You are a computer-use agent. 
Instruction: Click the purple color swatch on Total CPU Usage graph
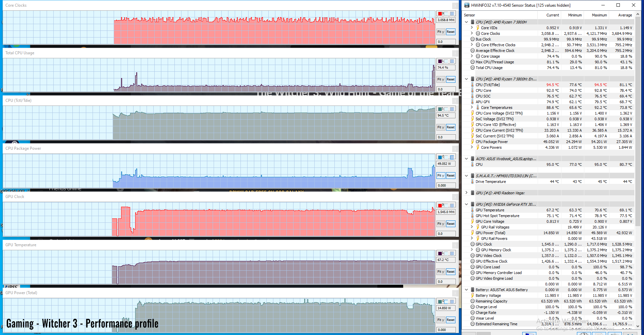[x=440, y=61]
